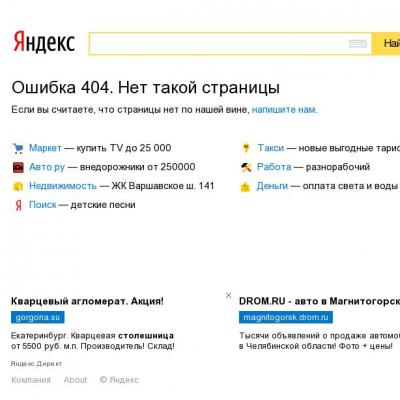This screenshot has width=400, height=400.
Task: Click the red Я Poisk icon
Action: 18,205
